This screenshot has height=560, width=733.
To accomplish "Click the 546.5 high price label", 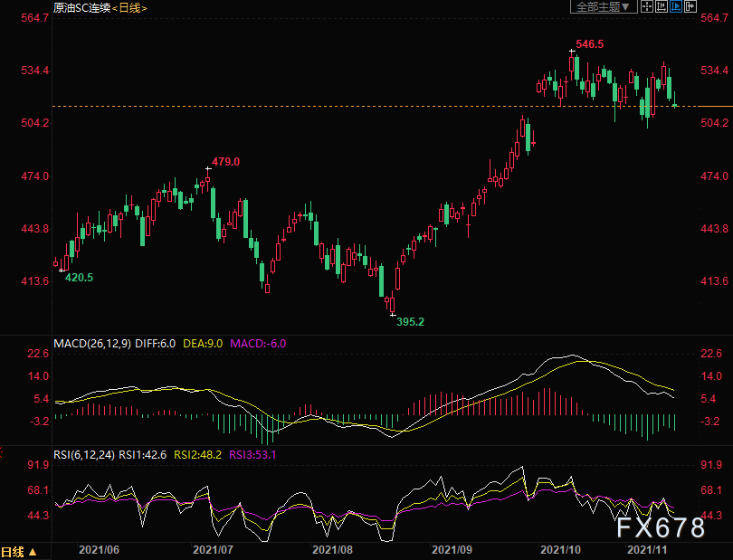I will [589, 44].
